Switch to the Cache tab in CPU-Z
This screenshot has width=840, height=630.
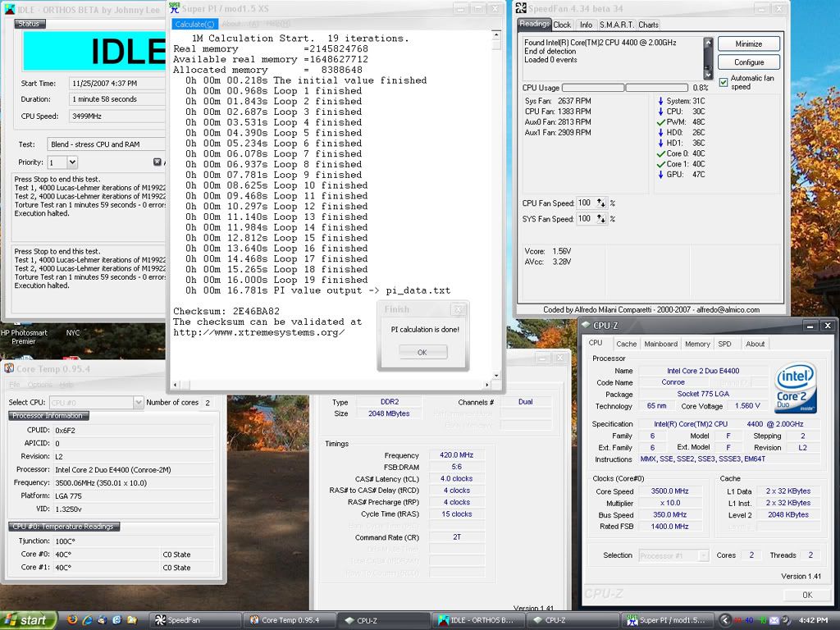point(626,344)
